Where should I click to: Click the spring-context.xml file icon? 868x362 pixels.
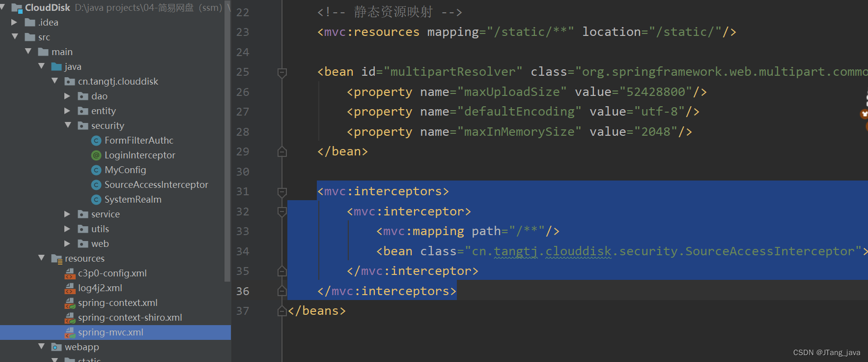[x=70, y=303]
